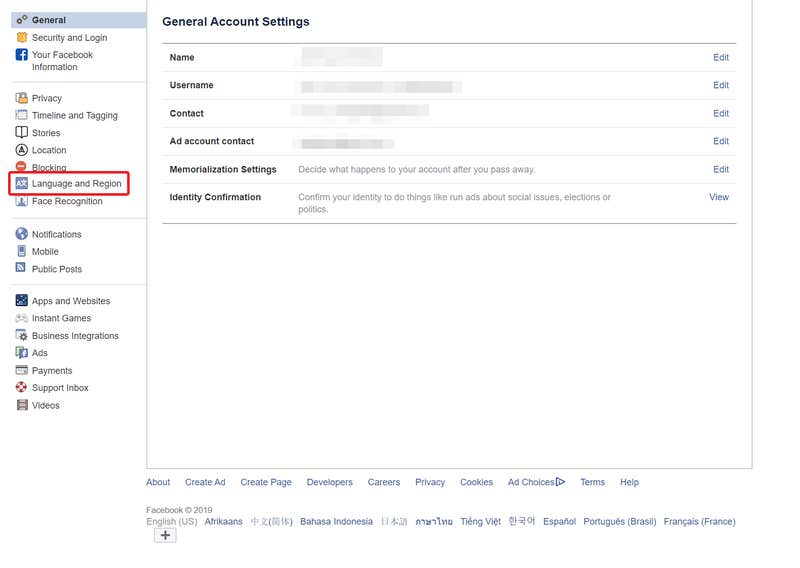Edit Memorialization Settings
The width and height of the screenshot is (800, 568).
pyautogui.click(x=720, y=169)
